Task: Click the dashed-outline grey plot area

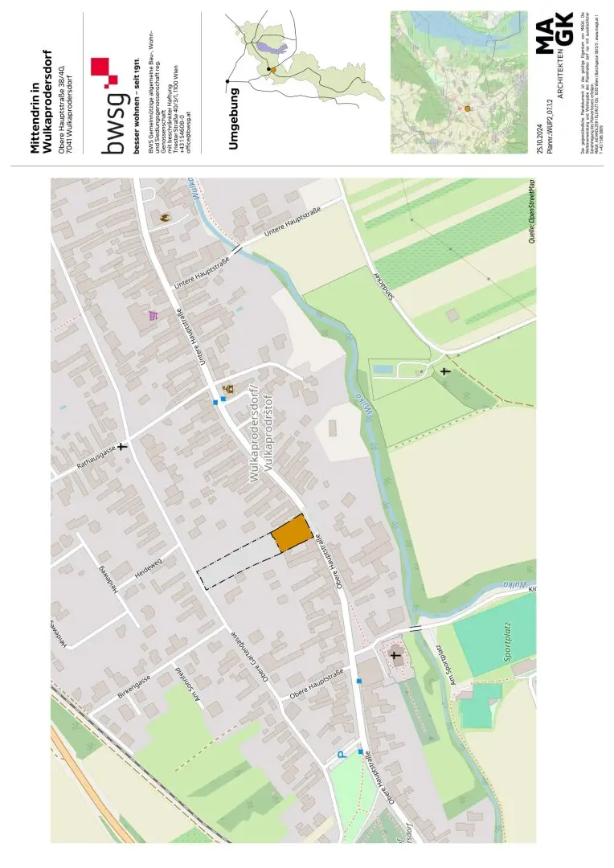Action: click(239, 563)
